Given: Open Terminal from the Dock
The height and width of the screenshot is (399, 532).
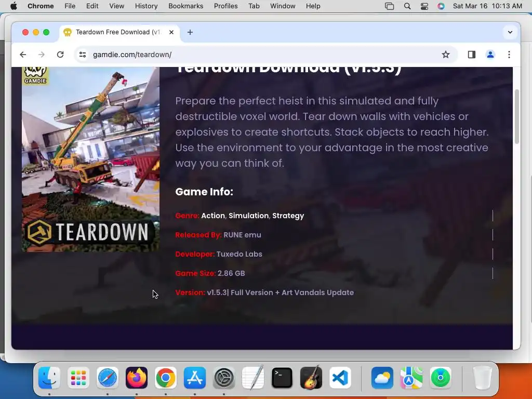Looking at the screenshot, I should [282, 378].
